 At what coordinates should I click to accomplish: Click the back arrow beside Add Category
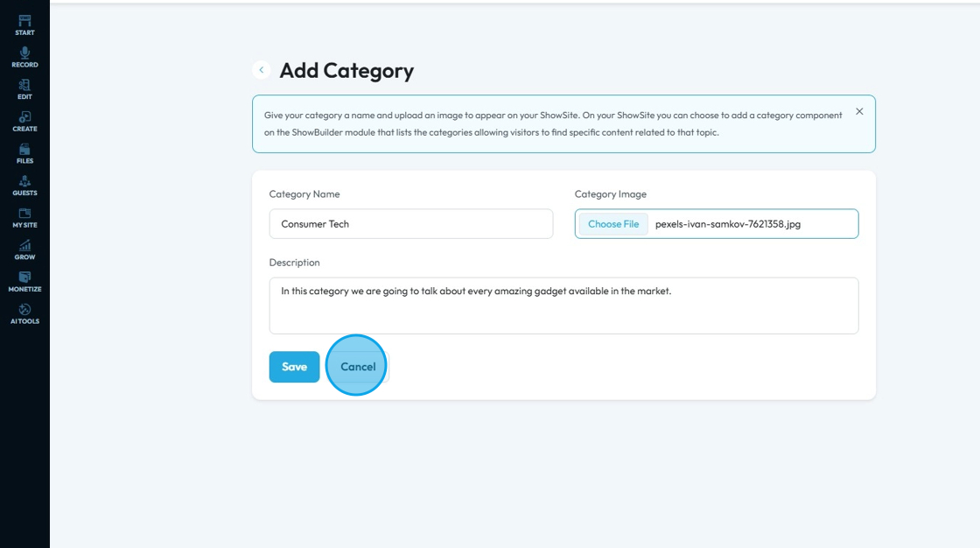pyautogui.click(x=261, y=70)
